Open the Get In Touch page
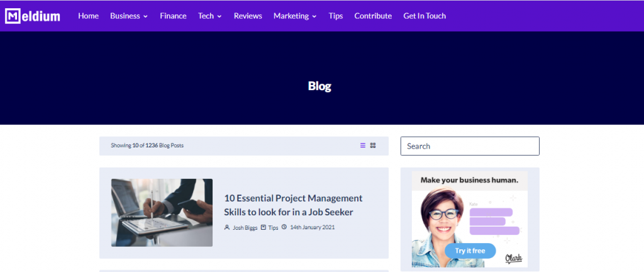Image resolution: width=644 pixels, height=272 pixels. click(425, 16)
